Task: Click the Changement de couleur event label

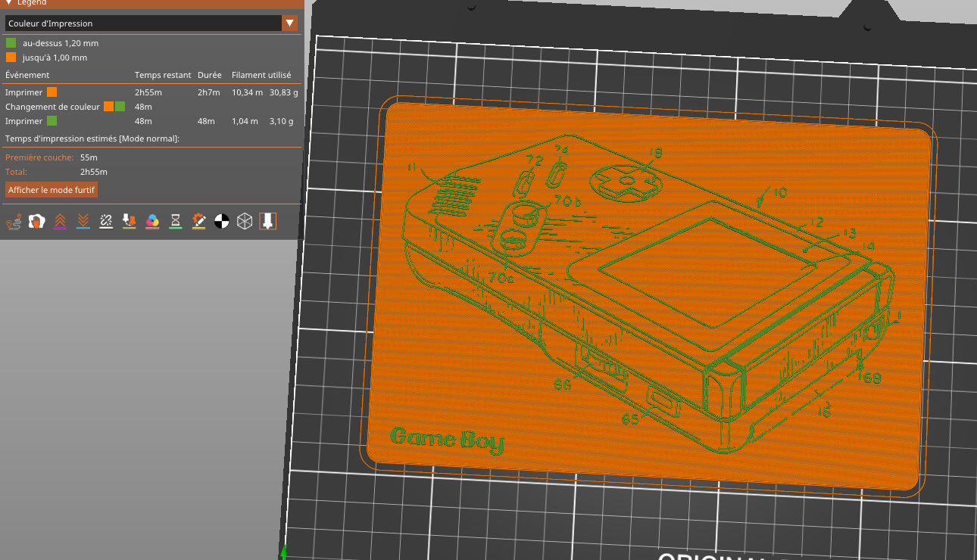Action: tap(52, 107)
